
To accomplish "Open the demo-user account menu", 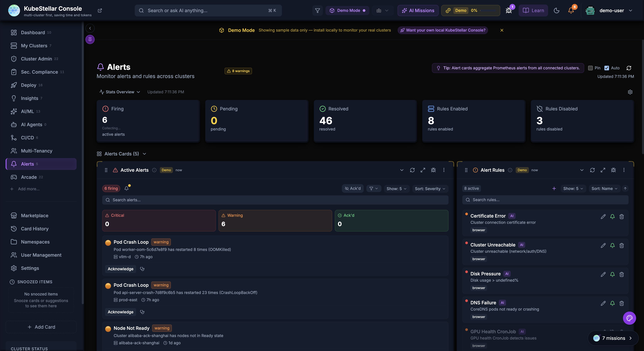I will coord(611,11).
